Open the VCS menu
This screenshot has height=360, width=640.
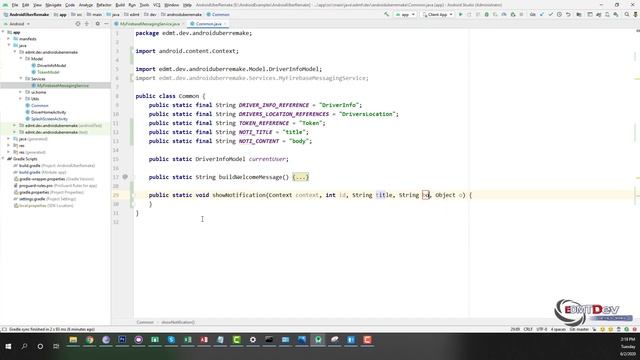point(157,5)
